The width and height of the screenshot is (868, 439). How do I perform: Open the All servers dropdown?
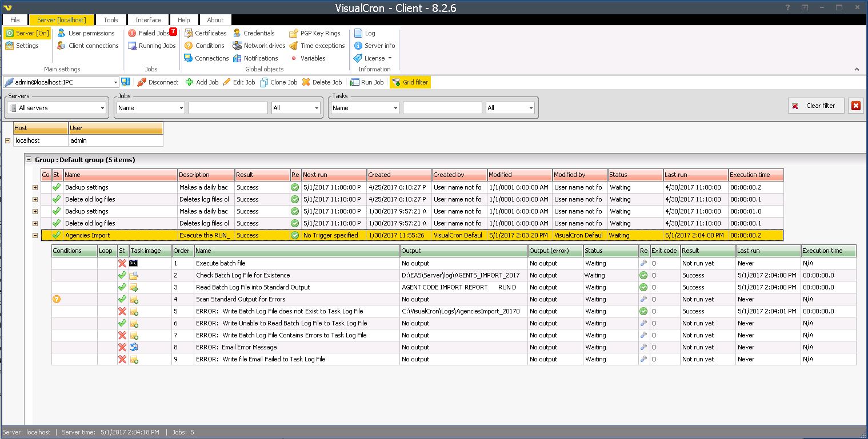pyautogui.click(x=57, y=108)
